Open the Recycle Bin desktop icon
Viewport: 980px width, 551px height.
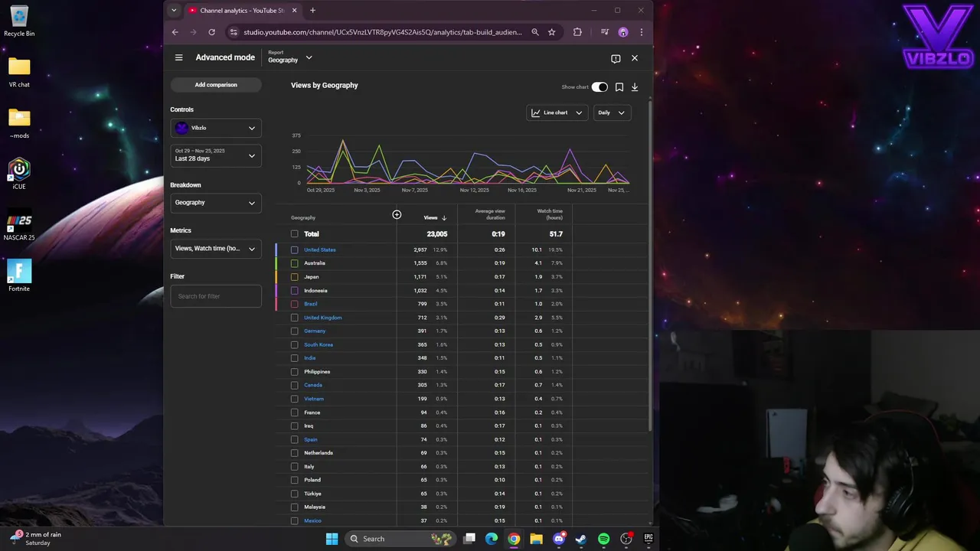(x=19, y=21)
